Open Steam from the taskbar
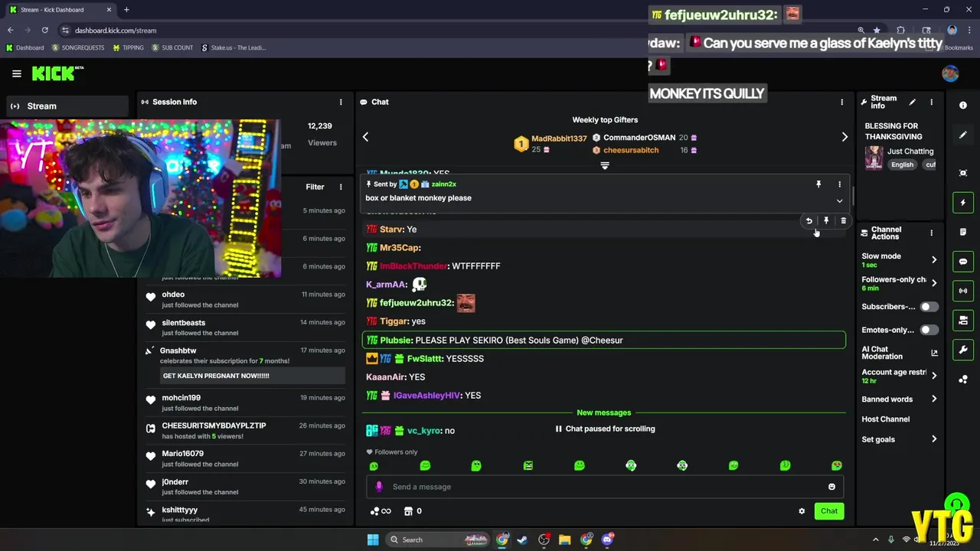980x551 pixels. coord(522,540)
